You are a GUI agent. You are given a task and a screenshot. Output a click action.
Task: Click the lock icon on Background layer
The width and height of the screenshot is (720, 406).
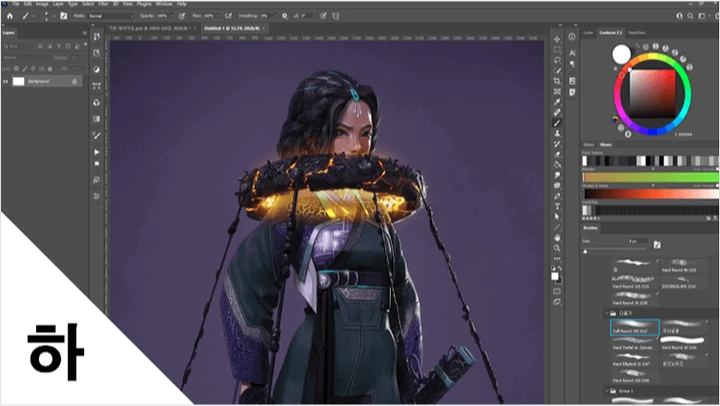(74, 81)
